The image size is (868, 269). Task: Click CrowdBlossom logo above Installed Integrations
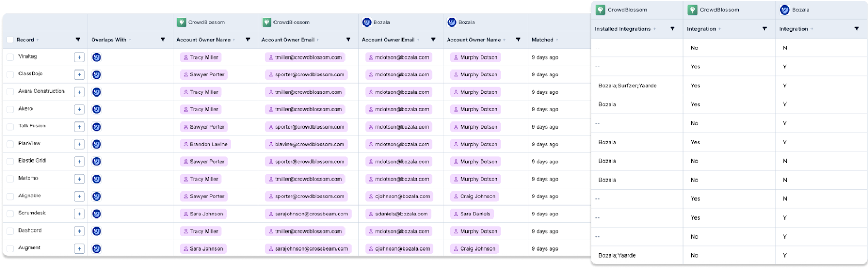tap(601, 10)
